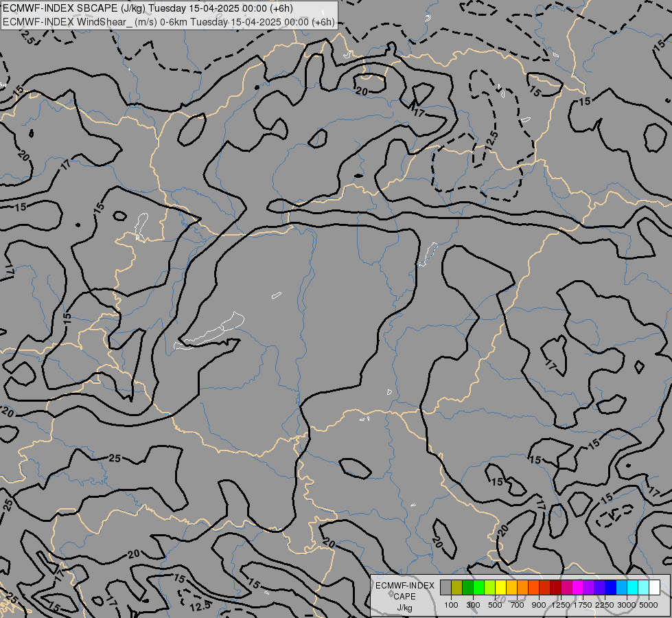The image size is (672, 618).
Task: Click the orange swatch above 700
Action: coord(523,587)
